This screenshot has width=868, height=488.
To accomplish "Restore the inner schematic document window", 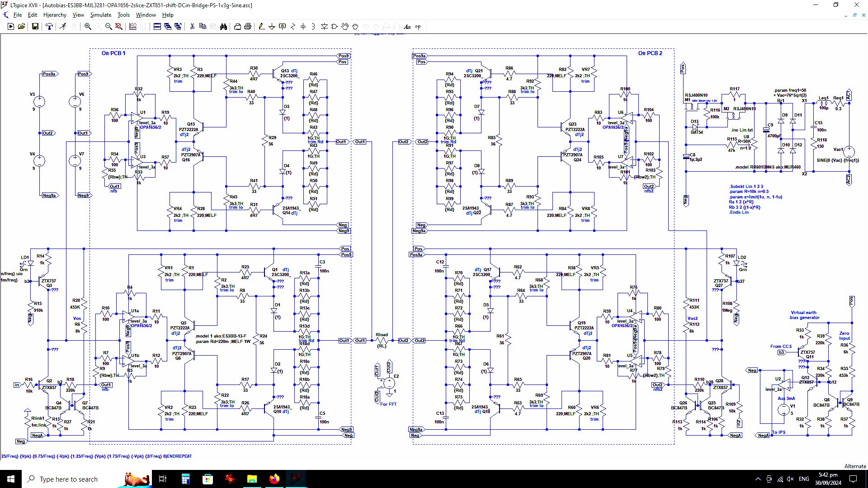I will (x=854, y=15).
